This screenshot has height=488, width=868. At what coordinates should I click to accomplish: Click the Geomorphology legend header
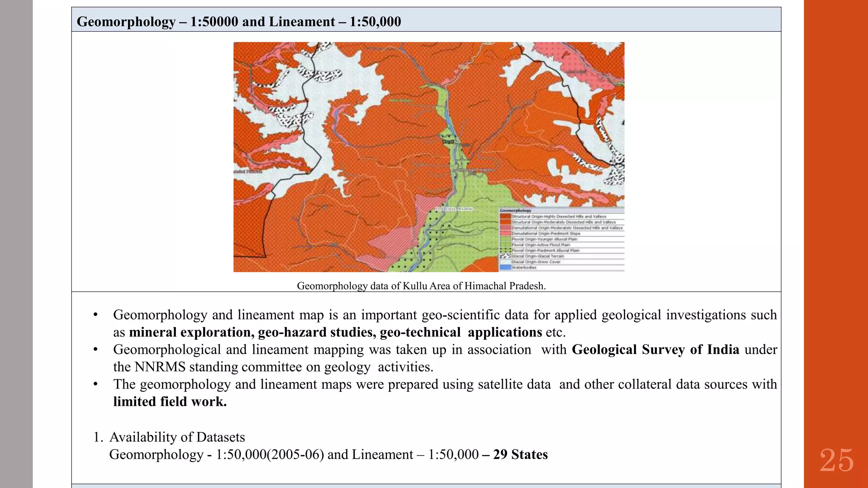[516, 211]
